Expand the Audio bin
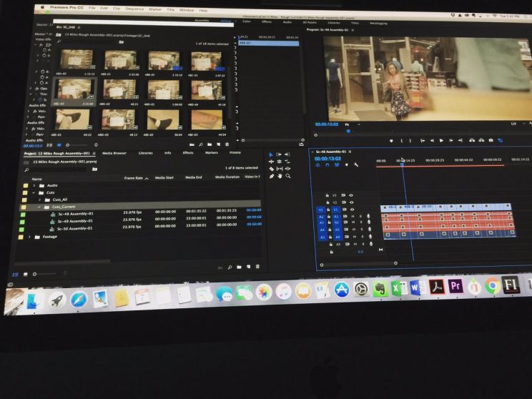 click(34, 185)
